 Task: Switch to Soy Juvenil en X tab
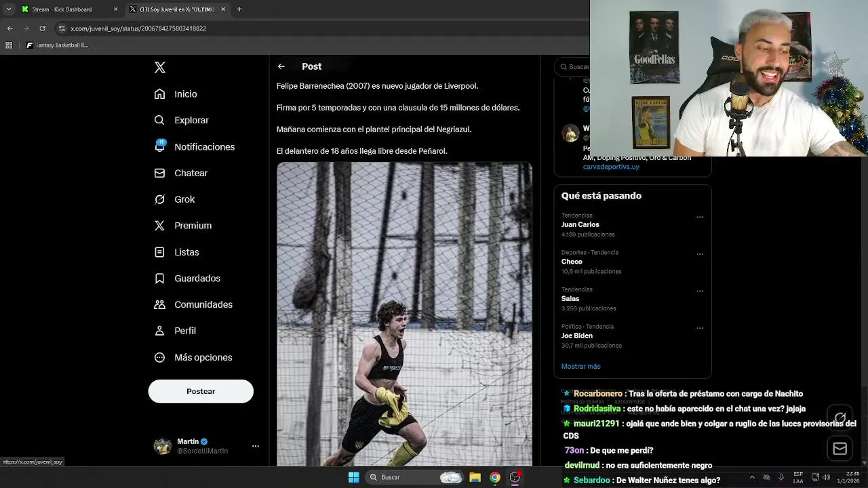pyautogui.click(x=176, y=9)
